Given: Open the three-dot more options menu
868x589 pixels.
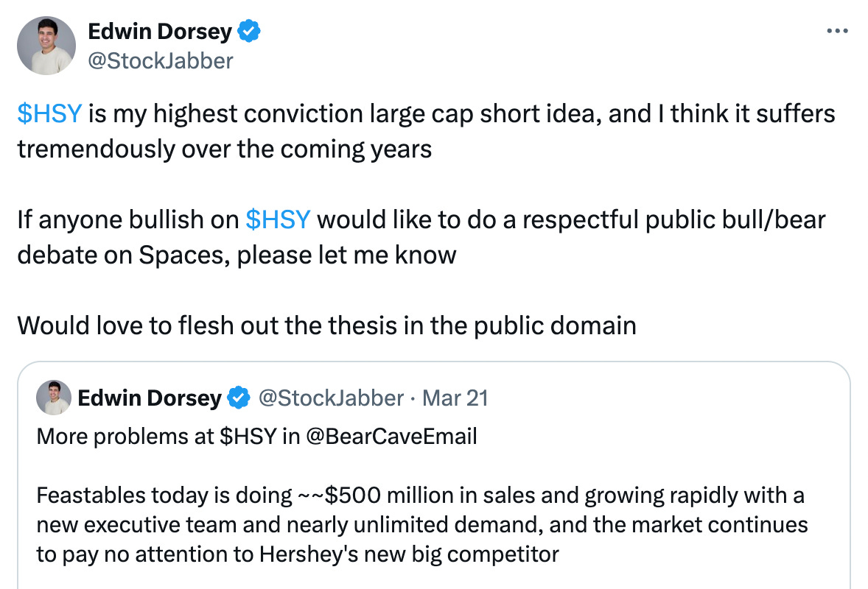Looking at the screenshot, I should (x=838, y=30).
